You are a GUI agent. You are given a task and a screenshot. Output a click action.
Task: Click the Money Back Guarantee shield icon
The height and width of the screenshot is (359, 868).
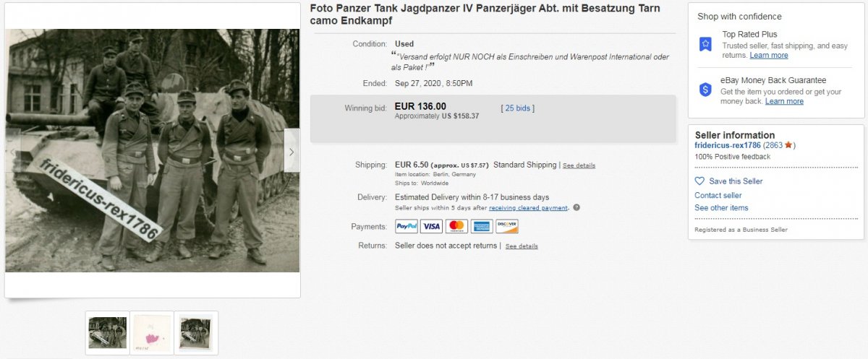(x=705, y=90)
